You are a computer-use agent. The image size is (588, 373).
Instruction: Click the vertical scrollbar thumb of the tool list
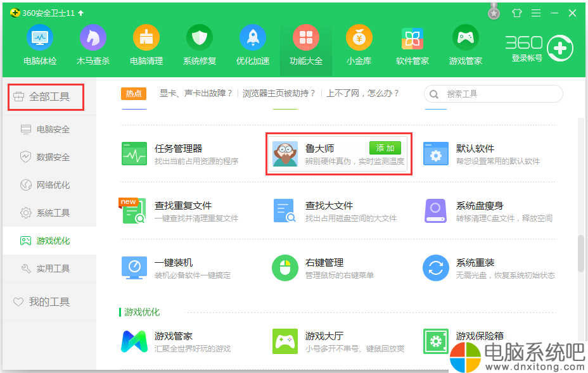(581, 253)
